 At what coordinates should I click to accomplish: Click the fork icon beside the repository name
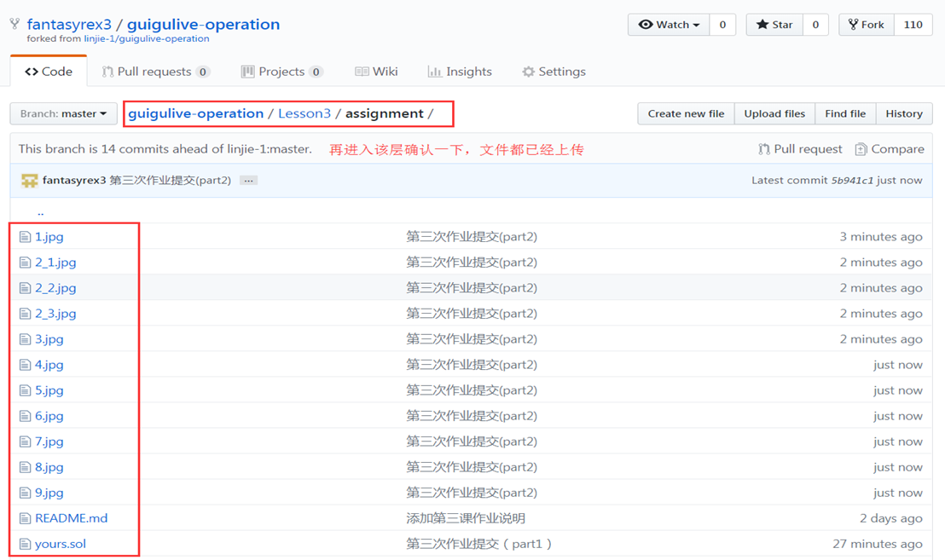coord(14,24)
